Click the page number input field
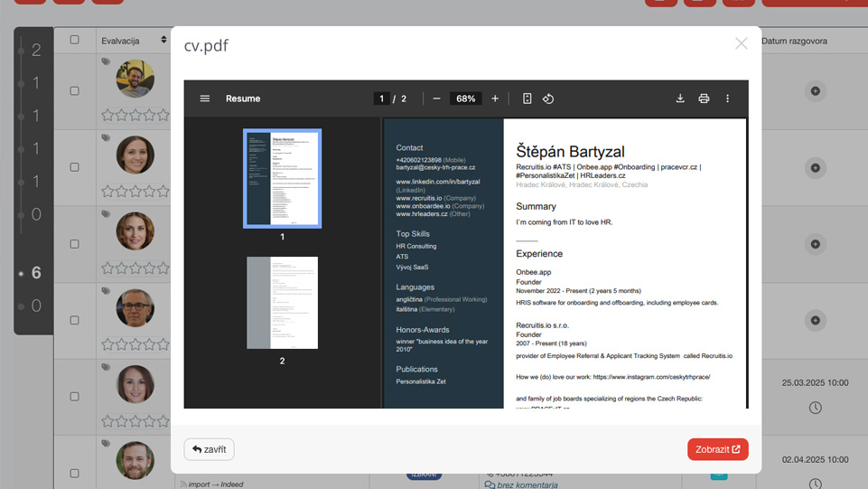868x489 pixels. point(381,99)
